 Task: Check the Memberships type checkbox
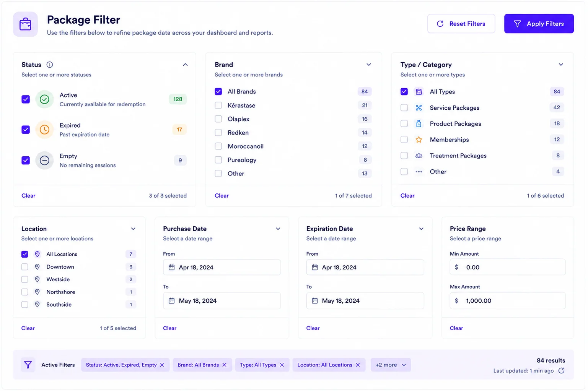[404, 140]
